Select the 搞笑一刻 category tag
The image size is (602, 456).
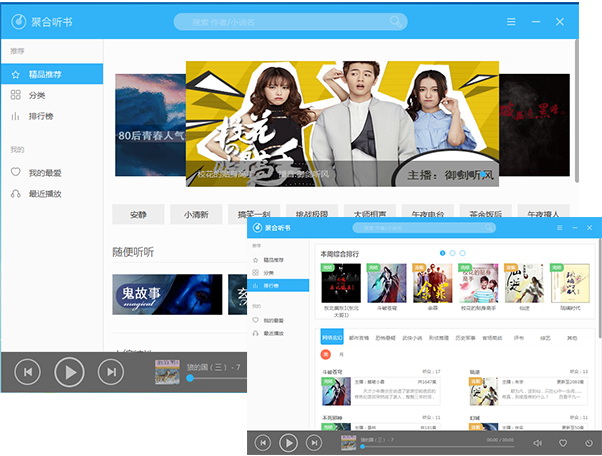(254, 213)
